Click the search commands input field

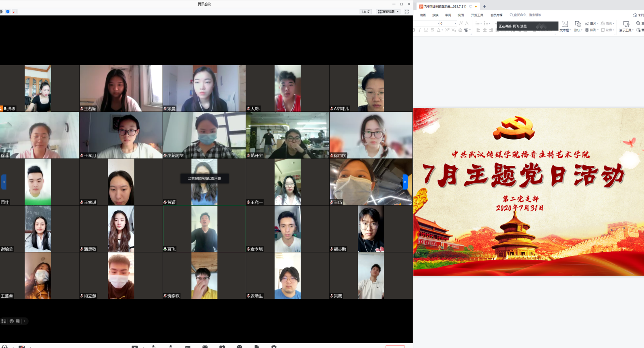tap(527, 15)
